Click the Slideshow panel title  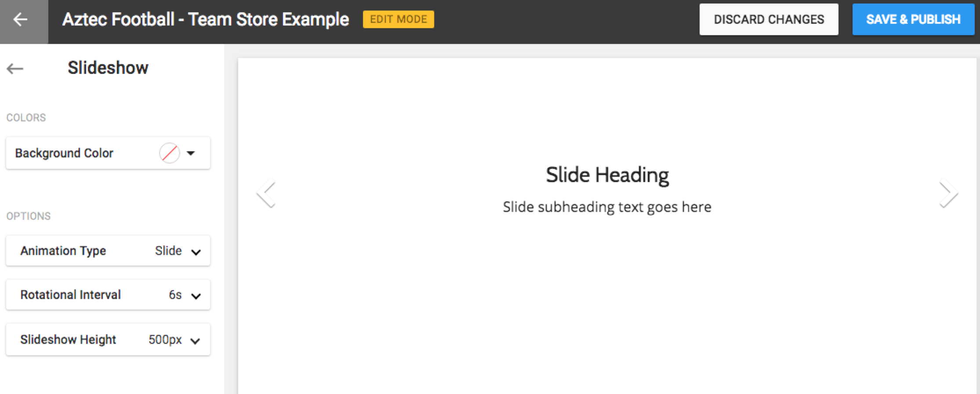tap(108, 68)
